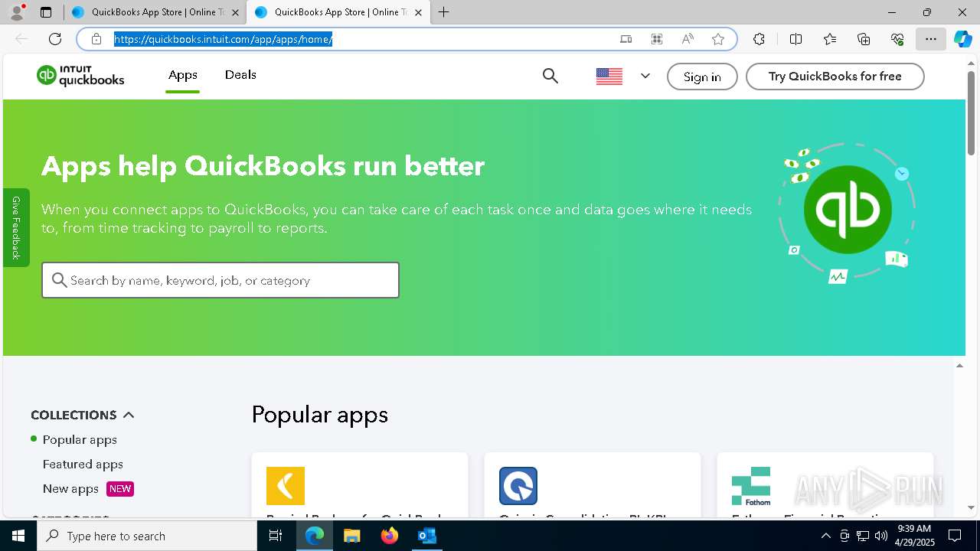Open the yellow app icon card
This screenshot has width=980, height=551.
286,486
